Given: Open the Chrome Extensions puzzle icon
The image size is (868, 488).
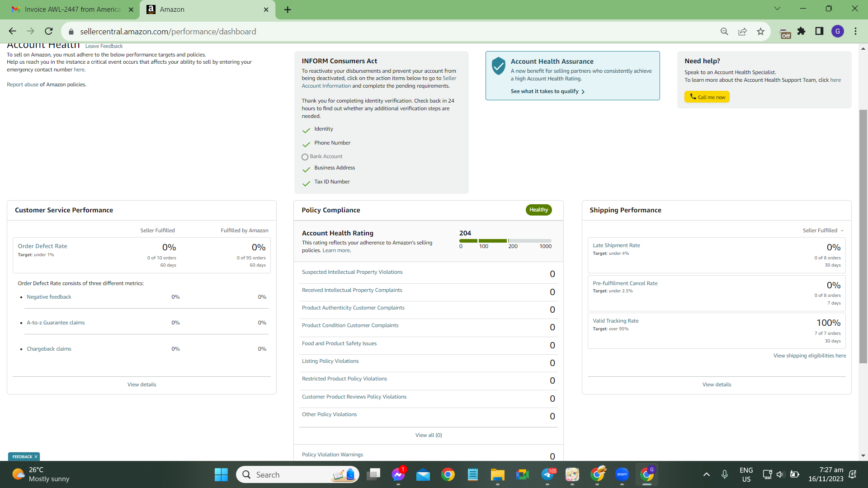Looking at the screenshot, I should [x=802, y=31].
